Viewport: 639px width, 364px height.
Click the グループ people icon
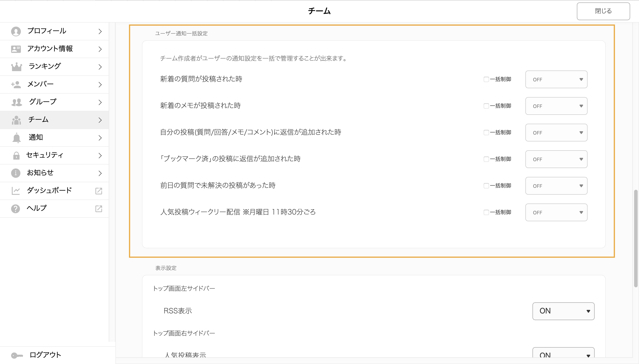(x=16, y=102)
